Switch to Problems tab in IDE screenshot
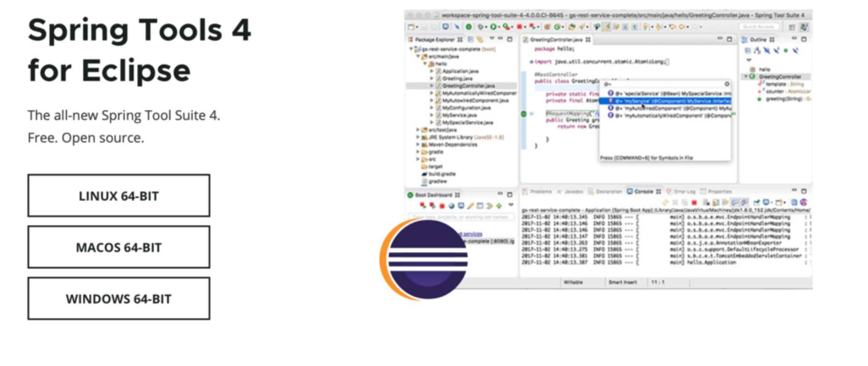868x366 pixels. (x=538, y=191)
